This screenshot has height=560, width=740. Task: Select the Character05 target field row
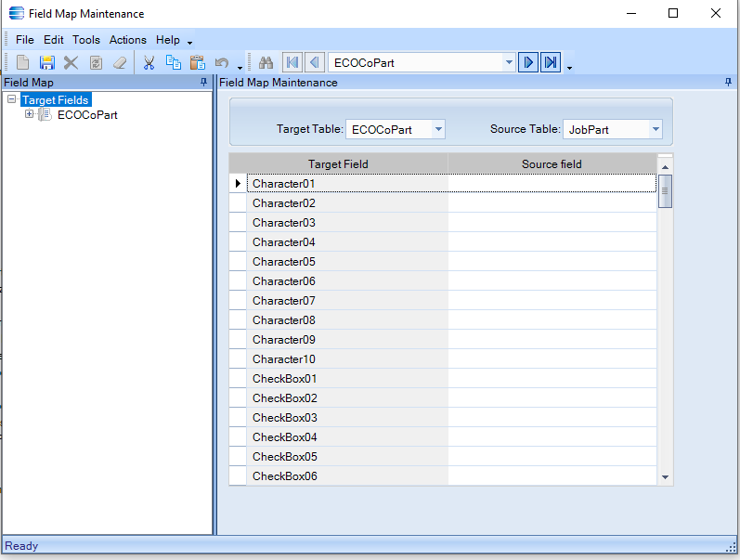pyautogui.click(x=347, y=262)
